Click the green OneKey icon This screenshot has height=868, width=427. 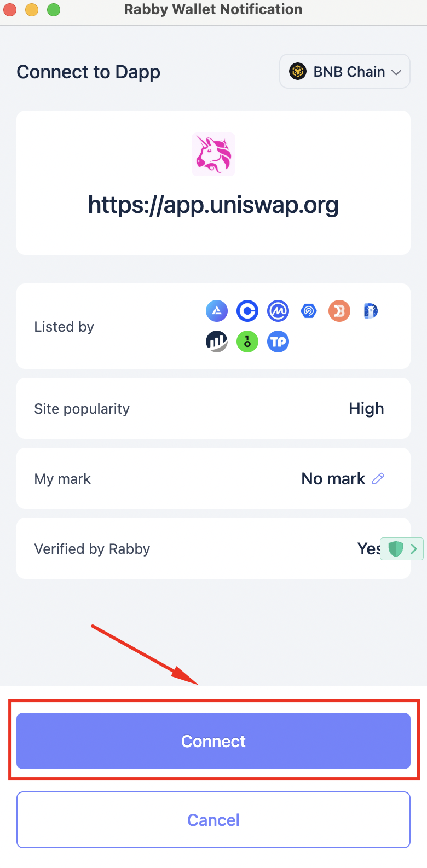click(247, 342)
